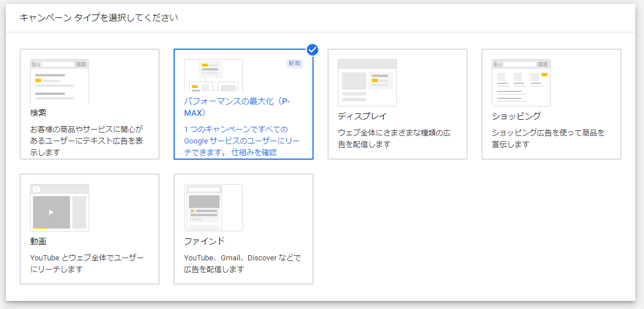
Task: Select the 検索 campaign type title
Action: [x=38, y=113]
